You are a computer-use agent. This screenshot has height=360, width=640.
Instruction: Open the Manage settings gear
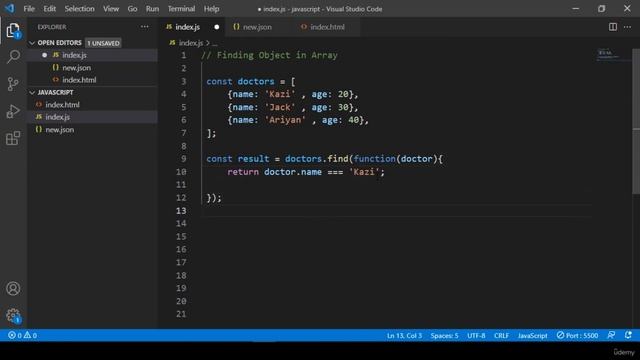pos(13,315)
